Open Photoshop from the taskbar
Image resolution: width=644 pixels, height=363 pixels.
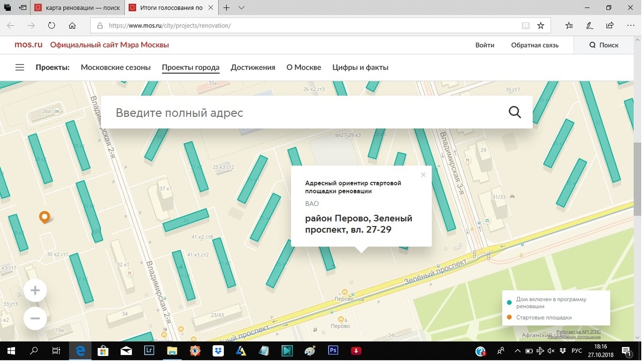[333, 351]
